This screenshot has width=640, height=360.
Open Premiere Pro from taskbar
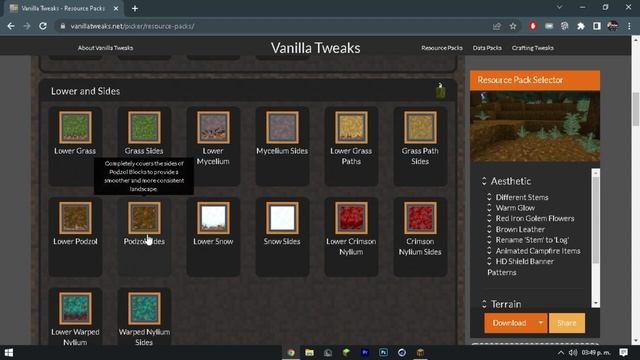pyautogui.click(x=365, y=353)
